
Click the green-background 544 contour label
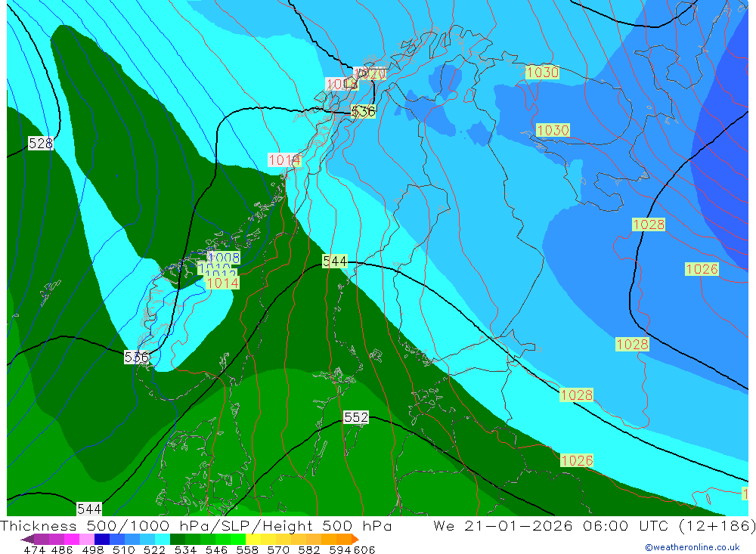tap(335, 262)
